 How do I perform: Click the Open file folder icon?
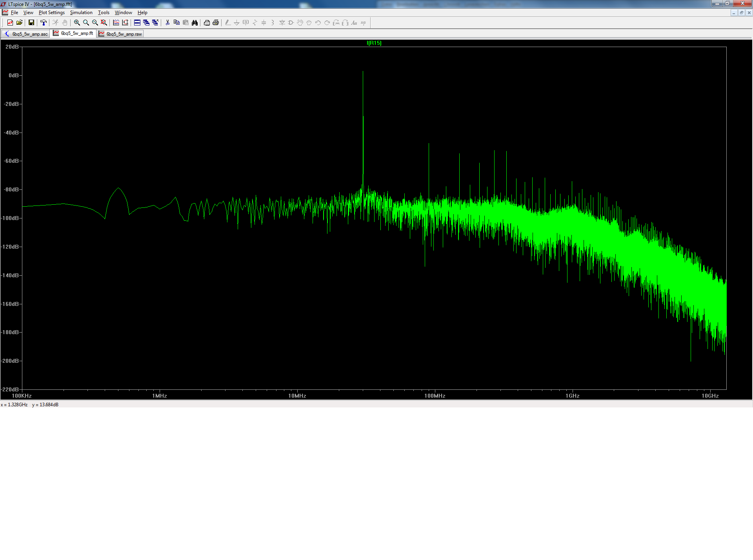click(19, 23)
